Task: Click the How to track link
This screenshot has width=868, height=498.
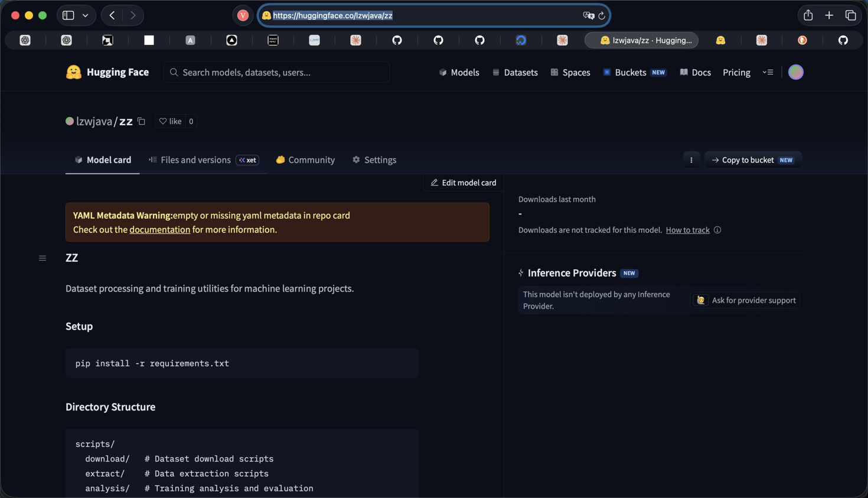Action: (687, 230)
